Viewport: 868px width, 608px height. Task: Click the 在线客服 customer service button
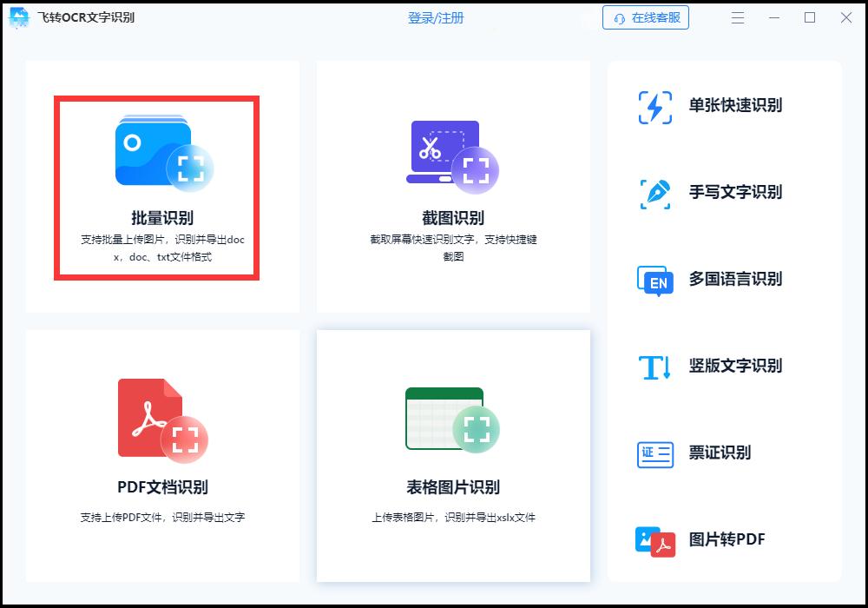[x=647, y=17]
